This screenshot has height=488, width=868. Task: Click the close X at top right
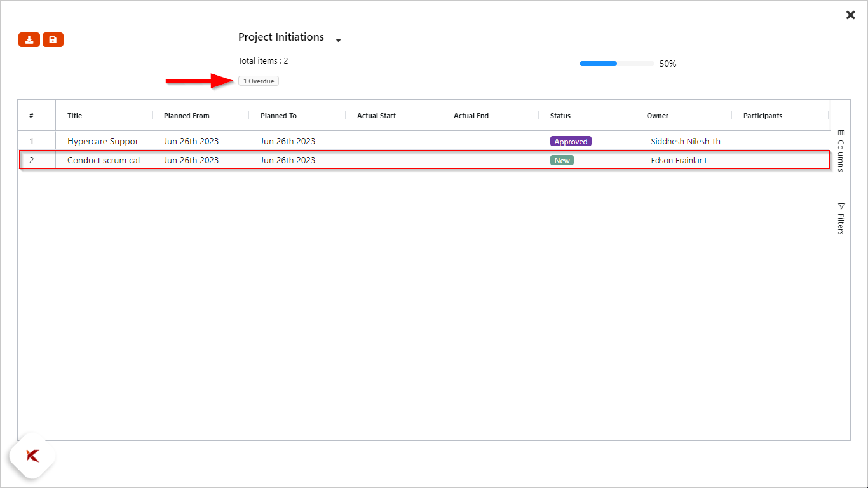[x=850, y=15]
